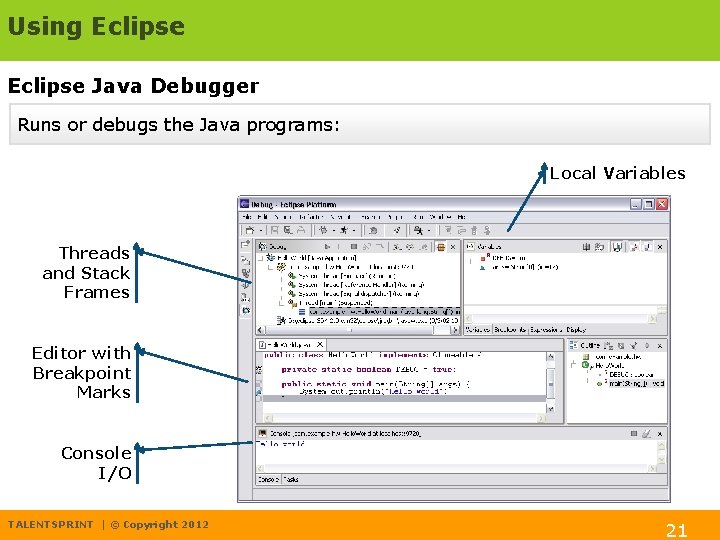Click the Run launch icon in main toolbar

[x=344, y=230]
